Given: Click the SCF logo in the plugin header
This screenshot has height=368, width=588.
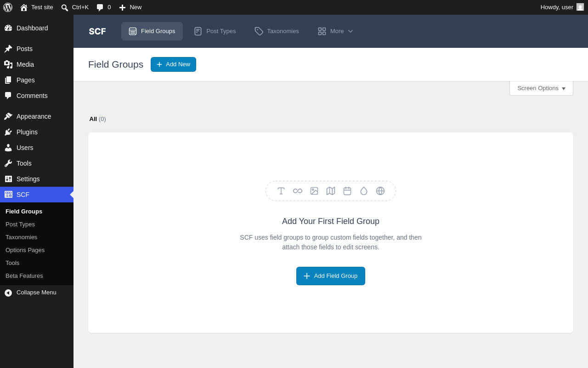Looking at the screenshot, I should 97,31.
